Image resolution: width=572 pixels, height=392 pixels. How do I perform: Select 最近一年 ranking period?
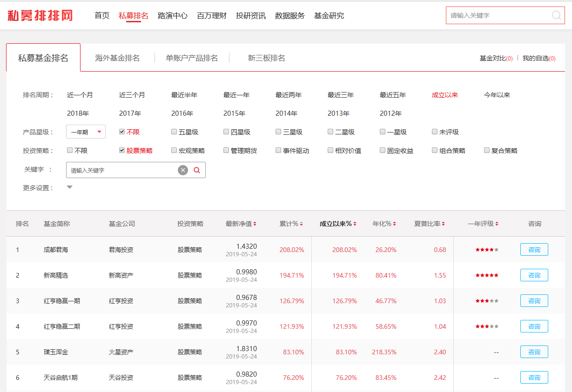pos(236,95)
